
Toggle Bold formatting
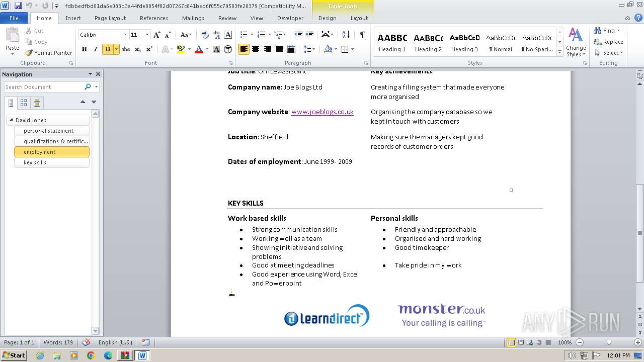pos(84,49)
